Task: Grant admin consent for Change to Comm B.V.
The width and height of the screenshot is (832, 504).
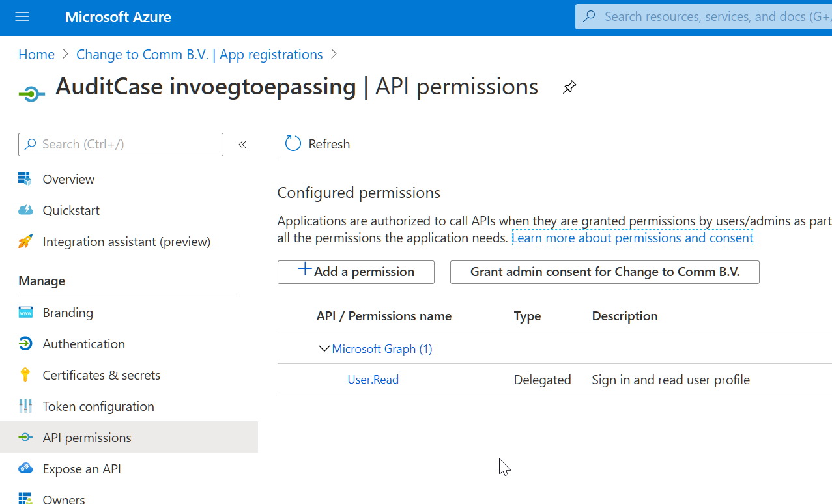Action: pos(605,272)
